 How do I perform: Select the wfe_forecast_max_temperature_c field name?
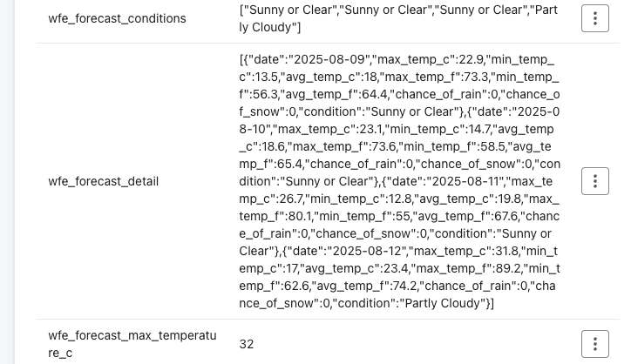(x=132, y=344)
